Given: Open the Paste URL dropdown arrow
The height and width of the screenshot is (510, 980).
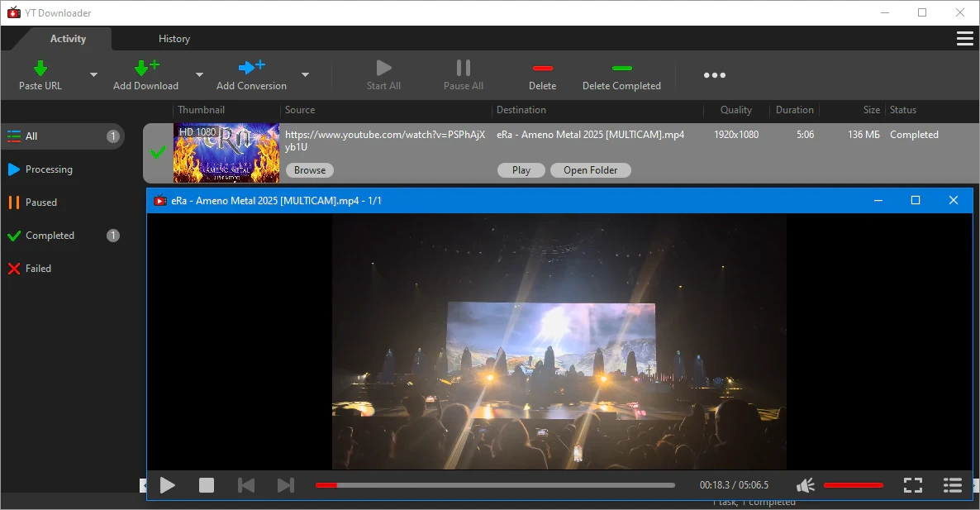Looking at the screenshot, I should [93, 75].
